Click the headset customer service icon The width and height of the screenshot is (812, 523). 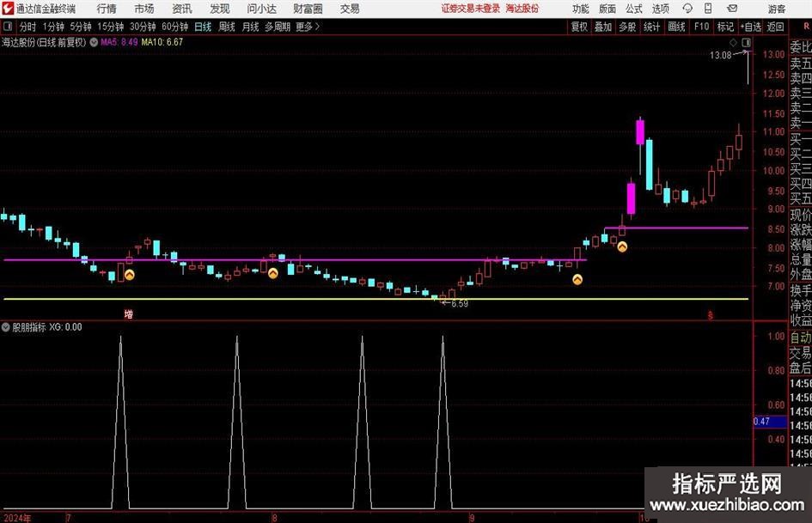click(687, 9)
